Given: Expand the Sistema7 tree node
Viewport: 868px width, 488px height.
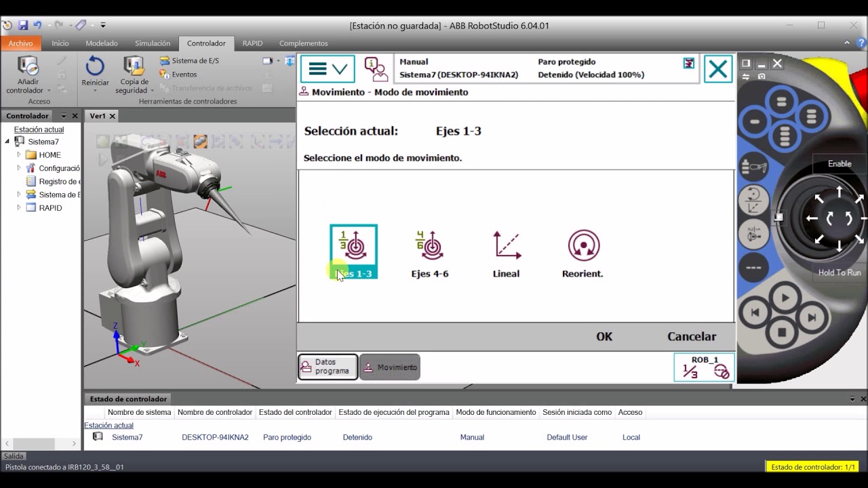Looking at the screenshot, I should (x=7, y=142).
